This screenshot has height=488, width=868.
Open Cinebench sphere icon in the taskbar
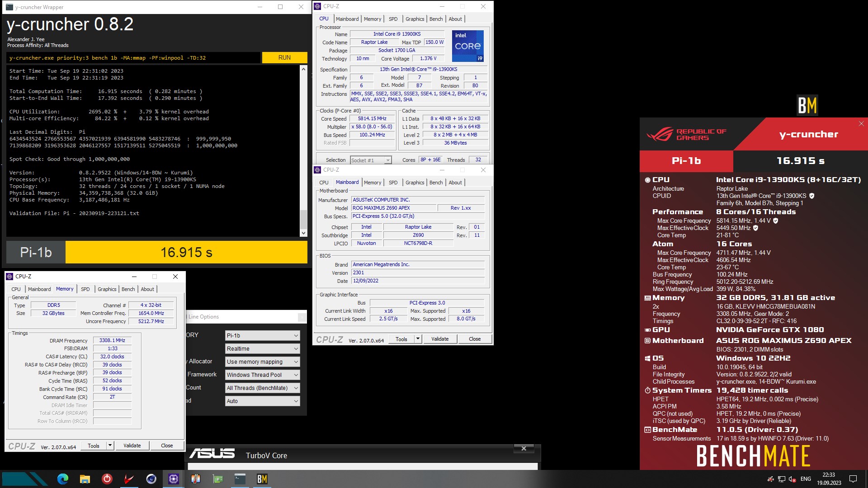[x=151, y=479]
